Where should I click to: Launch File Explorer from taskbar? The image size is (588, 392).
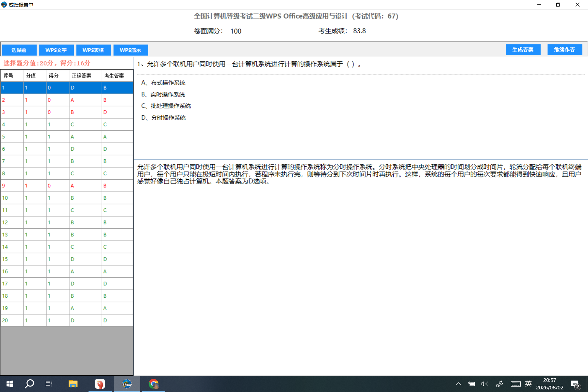tap(73, 384)
